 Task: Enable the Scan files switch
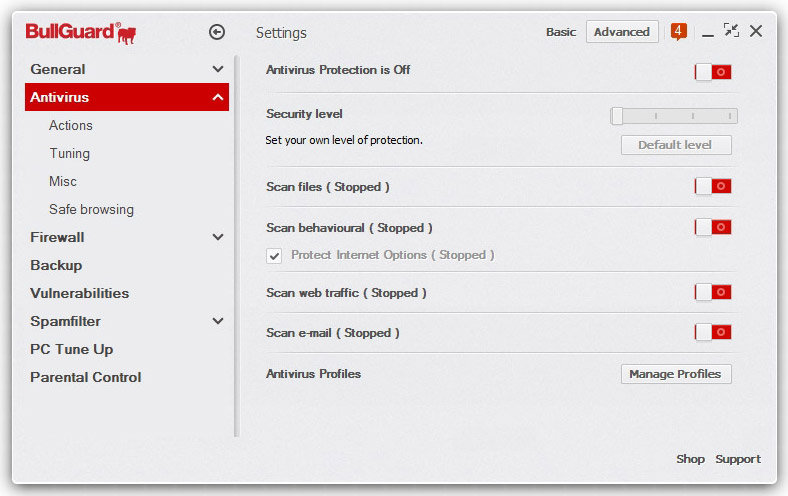[x=713, y=187]
